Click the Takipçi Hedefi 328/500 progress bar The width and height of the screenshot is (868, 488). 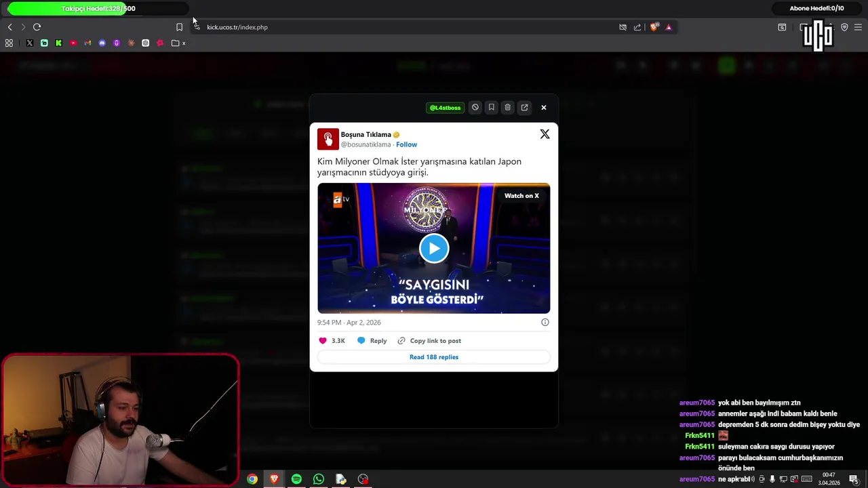[x=98, y=8]
